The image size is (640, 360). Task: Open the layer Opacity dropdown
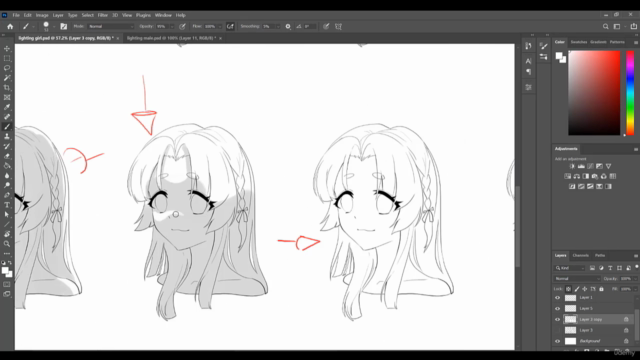(x=635, y=279)
